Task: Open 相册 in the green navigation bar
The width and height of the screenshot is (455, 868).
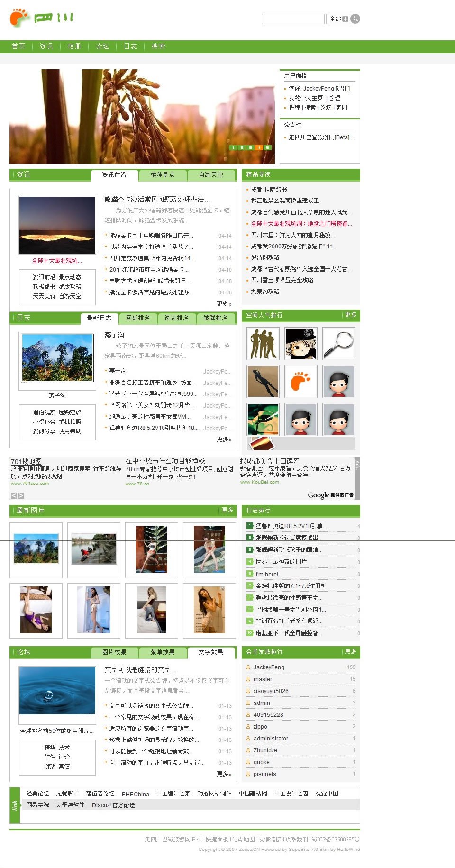Action: (74, 46)
